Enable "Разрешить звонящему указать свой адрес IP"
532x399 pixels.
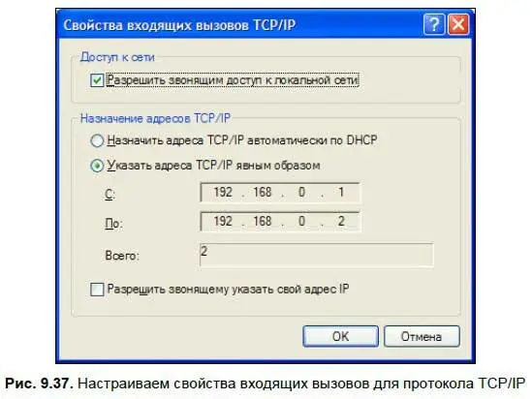(97, 290)
